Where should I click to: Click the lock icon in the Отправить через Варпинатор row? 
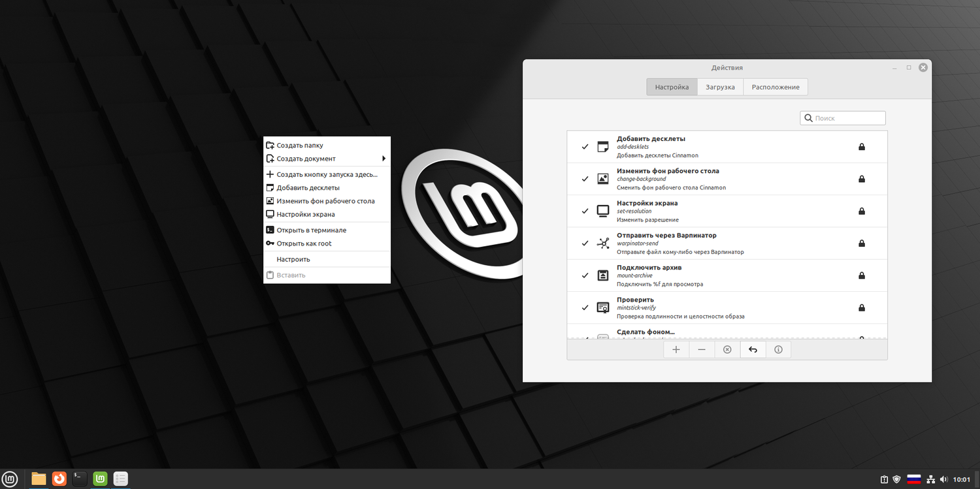click(x=862, y=244)
